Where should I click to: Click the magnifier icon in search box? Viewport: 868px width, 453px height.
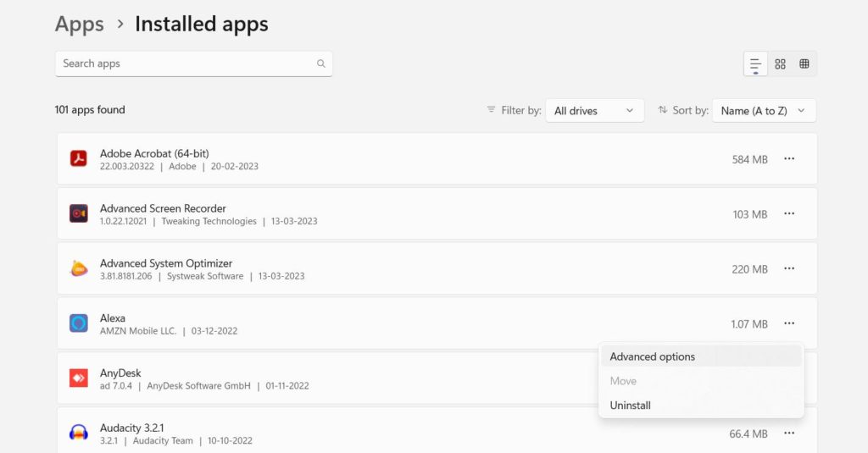pyautogui.click(x=321, y=64)
